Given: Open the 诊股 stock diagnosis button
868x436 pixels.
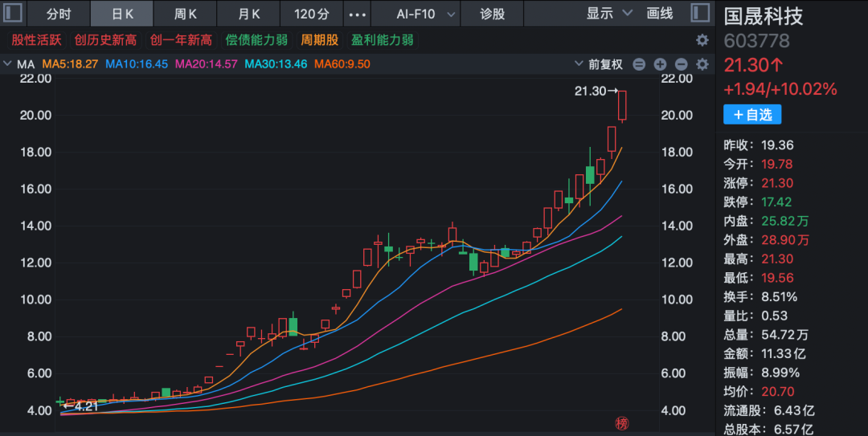Looking at the screenshot, I should pos(493,14).
